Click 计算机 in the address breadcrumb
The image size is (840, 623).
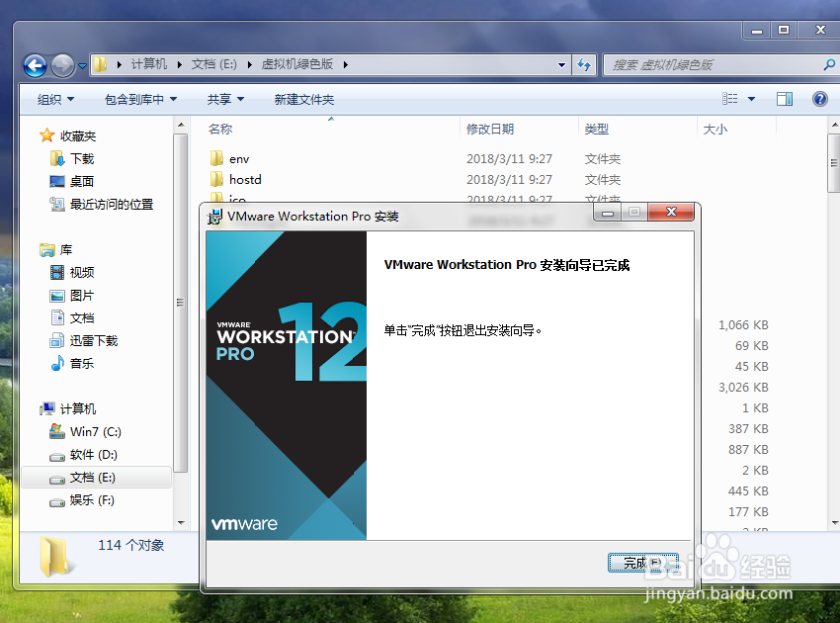click(149, 64)
